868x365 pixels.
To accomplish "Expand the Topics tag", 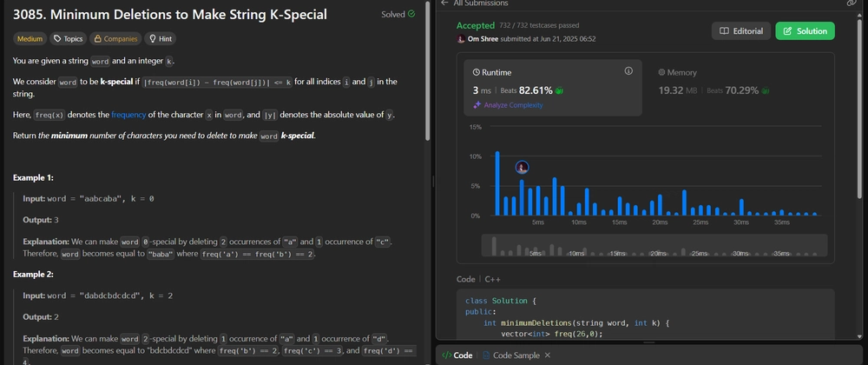I will tap(68, 39).
